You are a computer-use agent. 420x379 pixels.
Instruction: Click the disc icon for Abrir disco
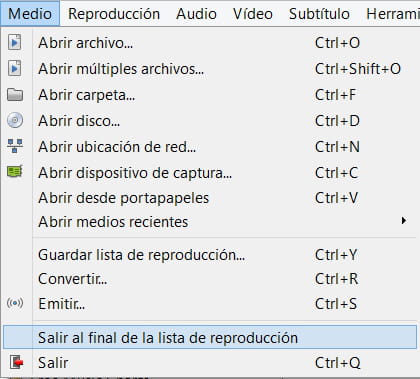click(15, 120)
